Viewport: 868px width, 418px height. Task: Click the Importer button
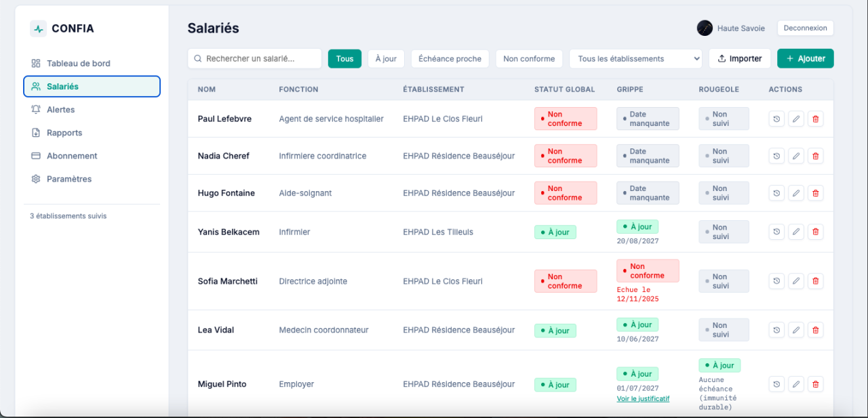740,59
